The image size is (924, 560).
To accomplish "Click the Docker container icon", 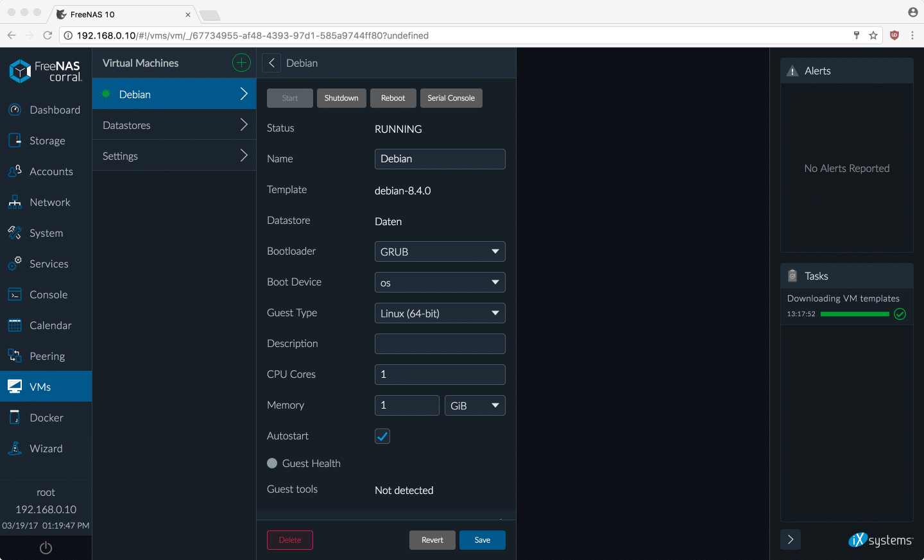I will [15, 418].
